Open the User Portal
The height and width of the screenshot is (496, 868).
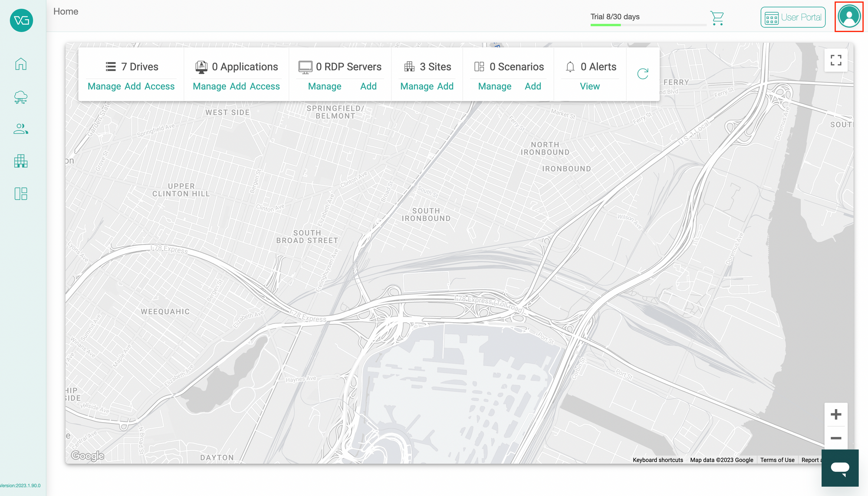[793, 17]
